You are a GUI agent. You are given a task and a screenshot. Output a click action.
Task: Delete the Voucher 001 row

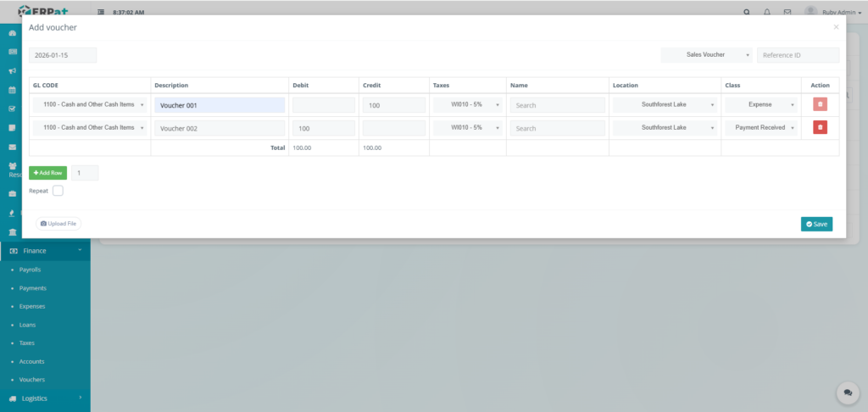820,105
